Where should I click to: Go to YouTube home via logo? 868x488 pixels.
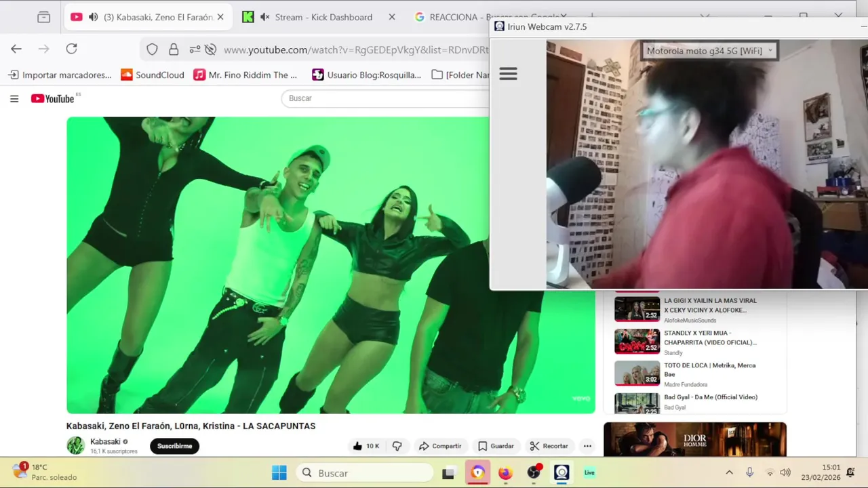53,99
